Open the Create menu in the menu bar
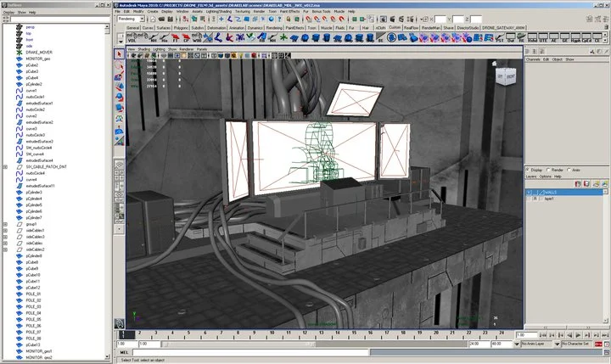This screenshot has width=611, height=364. [x=153, y=12]
